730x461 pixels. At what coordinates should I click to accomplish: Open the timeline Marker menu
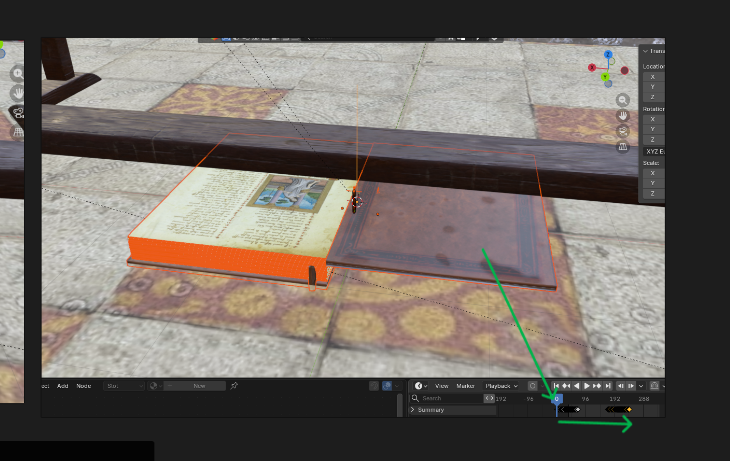click(x=465, y=386)
